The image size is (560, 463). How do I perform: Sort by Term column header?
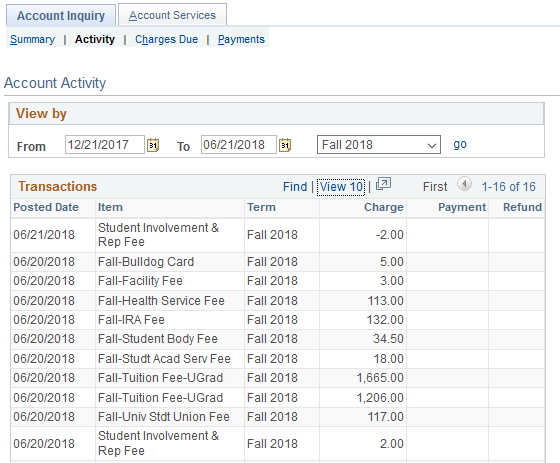(x=261, y=207)
